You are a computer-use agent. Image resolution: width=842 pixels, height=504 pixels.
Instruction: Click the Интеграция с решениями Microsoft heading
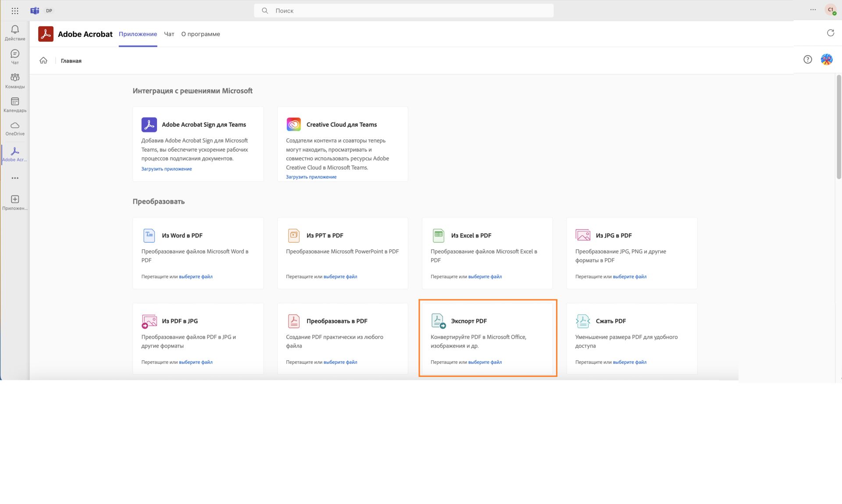[193, 91]
